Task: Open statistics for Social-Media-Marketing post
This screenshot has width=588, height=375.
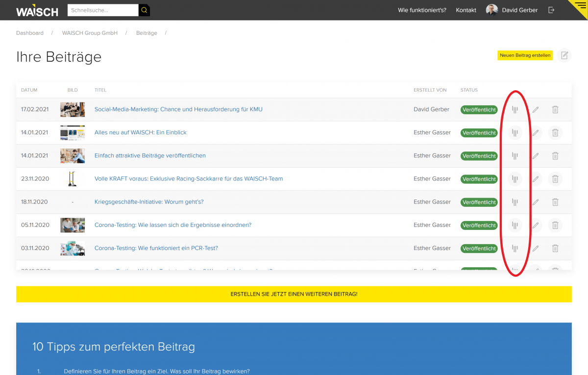Action: pos(515,110)
